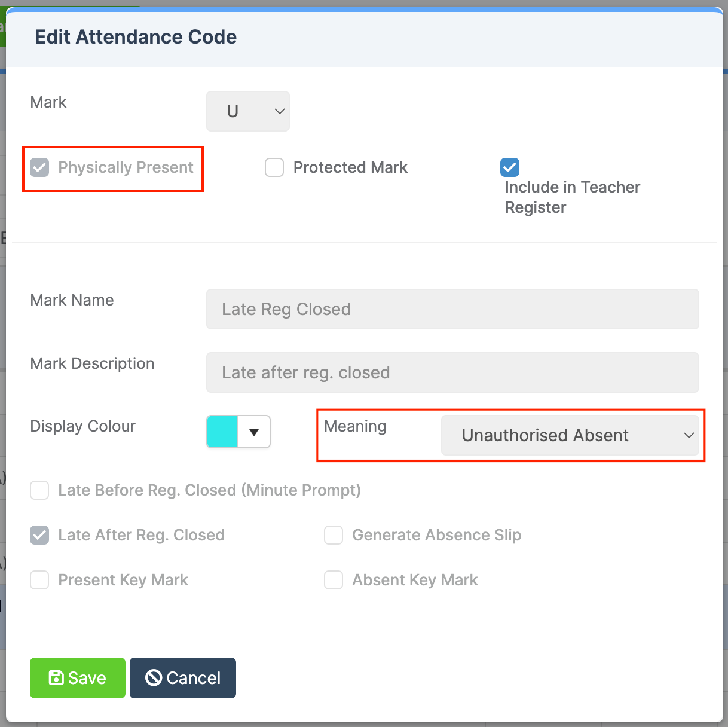
Task: Uncheck Include in Teacher Register
Action: (x=510, y=167)
